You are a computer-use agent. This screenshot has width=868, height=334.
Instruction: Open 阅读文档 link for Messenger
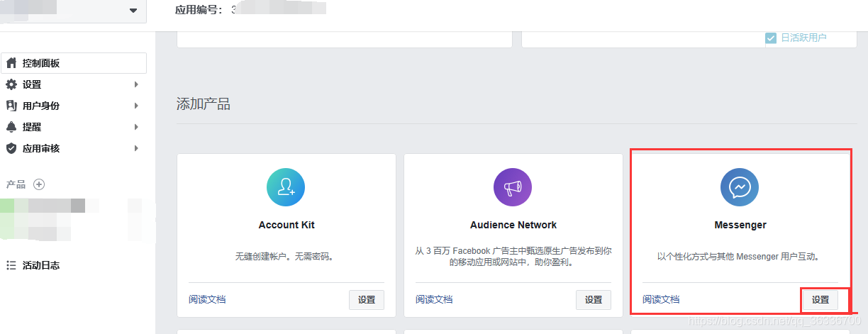pyautogui.click(x=661, y=299)
